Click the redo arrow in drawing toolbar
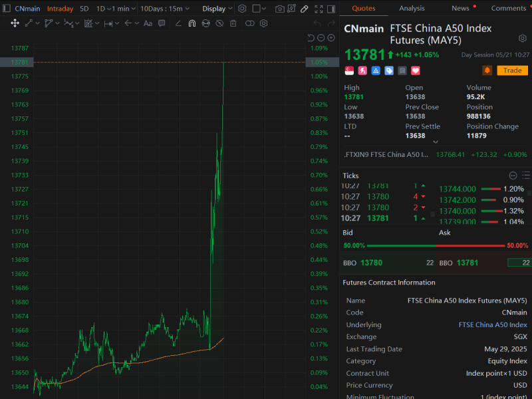Viewport: 532px width, 399px height. [331, 23]
